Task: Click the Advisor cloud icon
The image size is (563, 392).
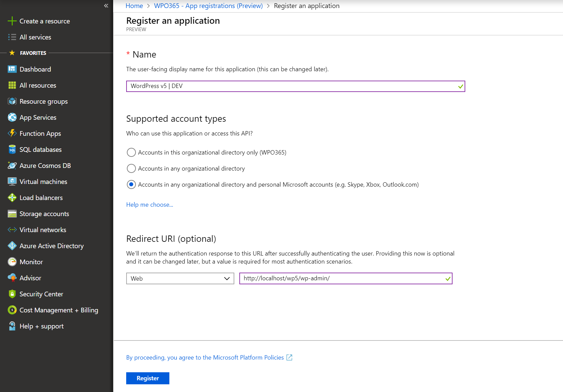Action: [x=12, y=278]
